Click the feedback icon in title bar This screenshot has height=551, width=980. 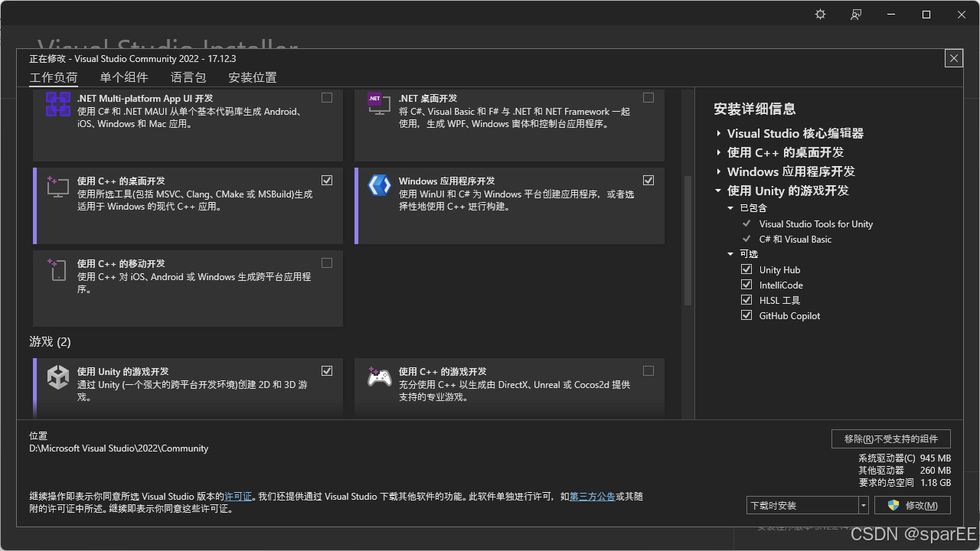pyautogui.click(x=856, y=15)
